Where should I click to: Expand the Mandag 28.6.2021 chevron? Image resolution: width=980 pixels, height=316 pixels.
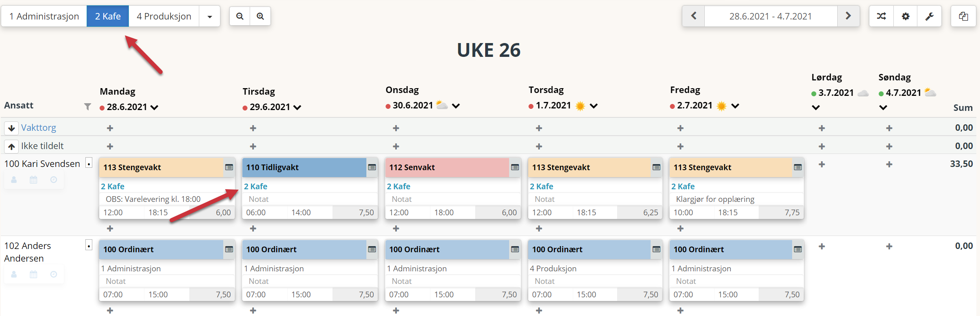[154, 107]
